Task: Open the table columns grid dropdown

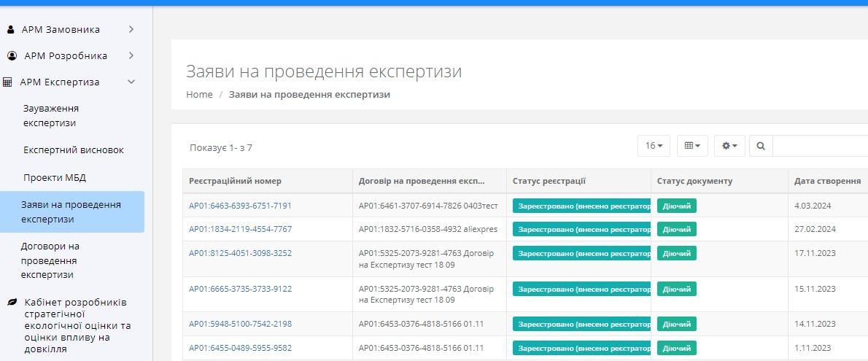Action: pos(692,146)
